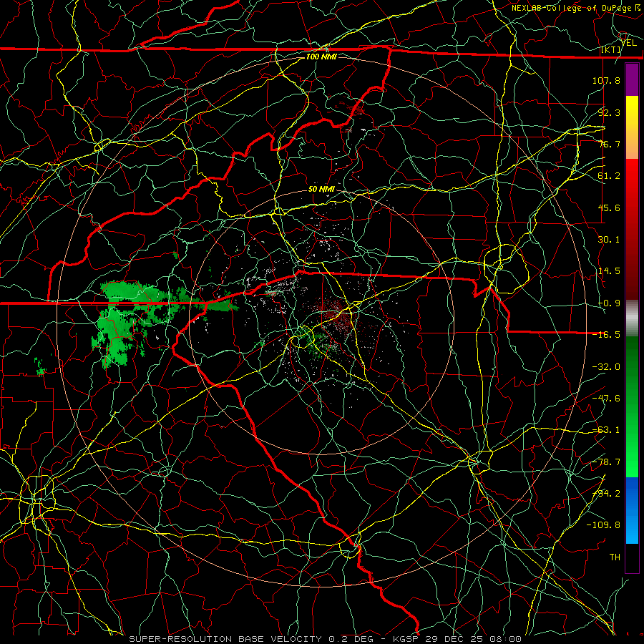Click the -16.5 velocity scale value
Image resolution: width=644 pixels, height=644 pixels.
pyautogui.click(x=606, y=335)
